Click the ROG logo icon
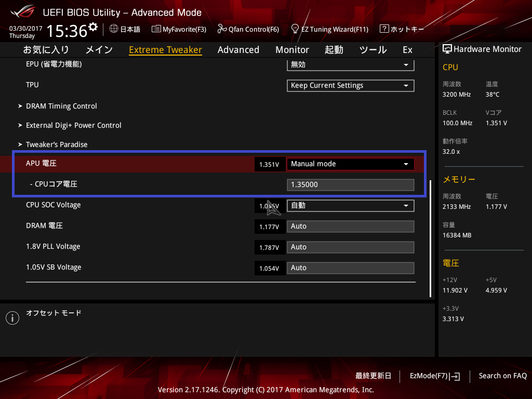 pyautogui.click(x=22, y=11)
